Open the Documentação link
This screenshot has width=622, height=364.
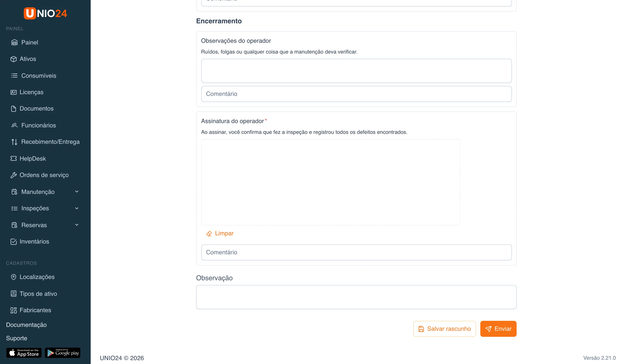pyautogui.click(x=26, y=325)
